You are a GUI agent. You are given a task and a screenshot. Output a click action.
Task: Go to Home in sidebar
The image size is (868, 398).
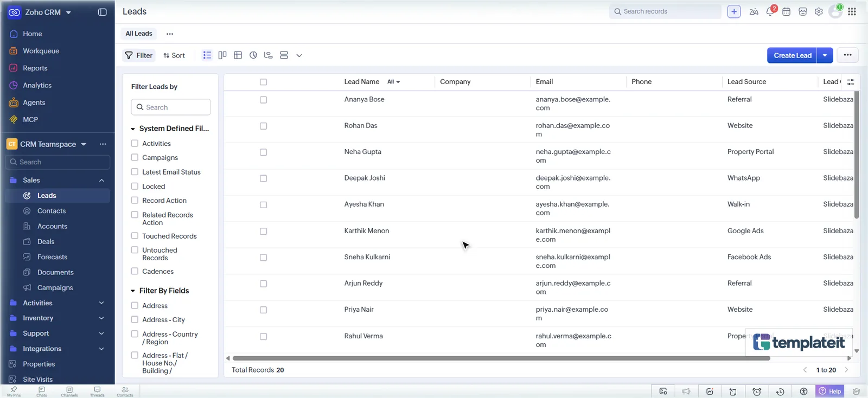pyautogui.click(x=32, y=34)
